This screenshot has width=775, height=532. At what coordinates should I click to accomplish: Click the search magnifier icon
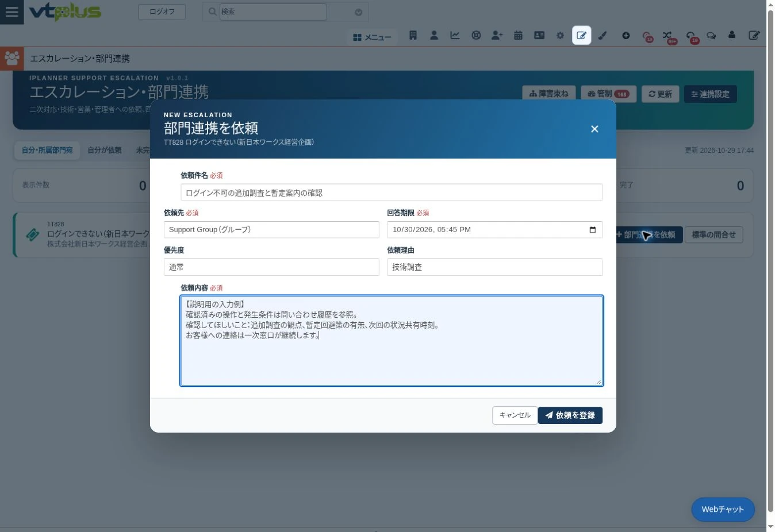click(x=212, y=12)
